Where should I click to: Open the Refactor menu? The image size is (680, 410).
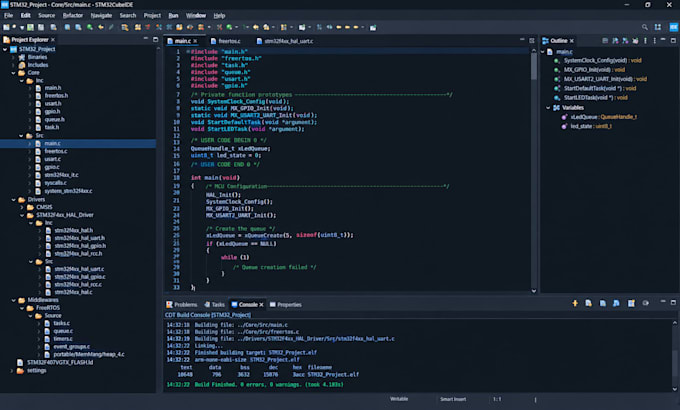coord(72,15)
